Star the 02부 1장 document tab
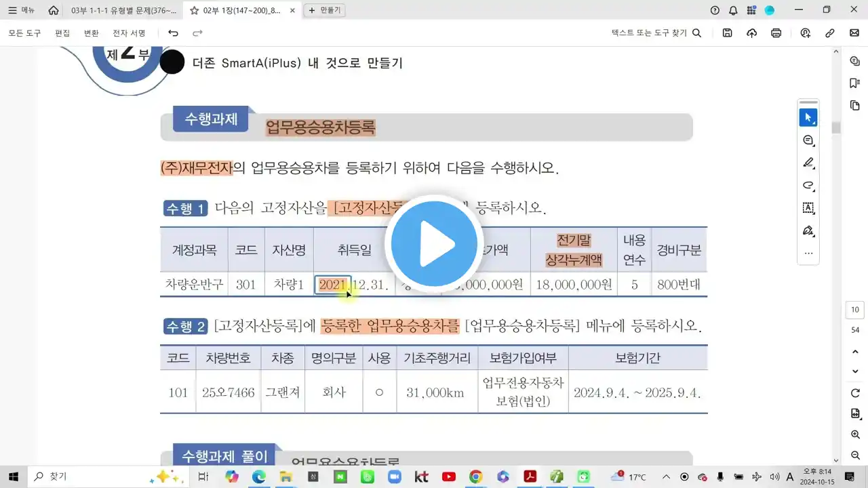 click(x=195, y=10)
